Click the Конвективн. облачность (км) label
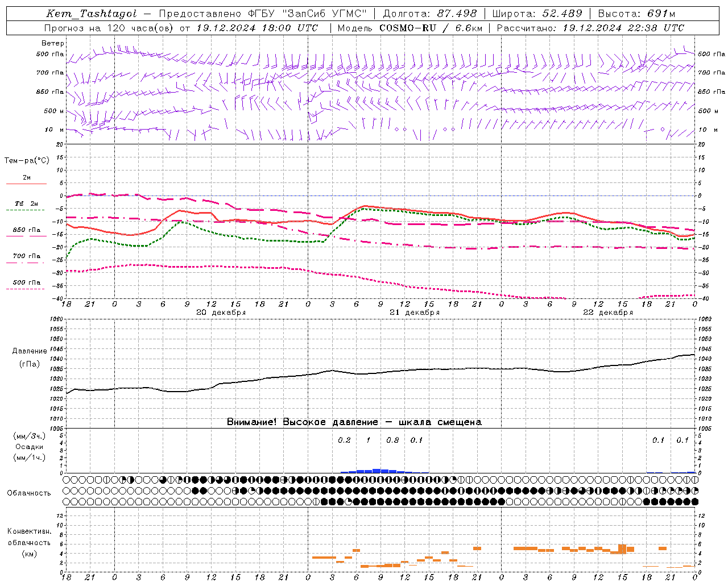 click(x=29, y=543)
